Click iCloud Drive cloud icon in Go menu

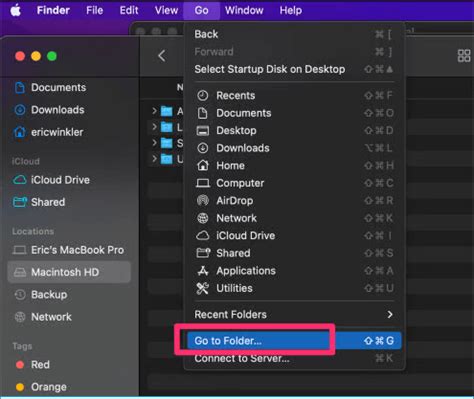pos(203,236)
